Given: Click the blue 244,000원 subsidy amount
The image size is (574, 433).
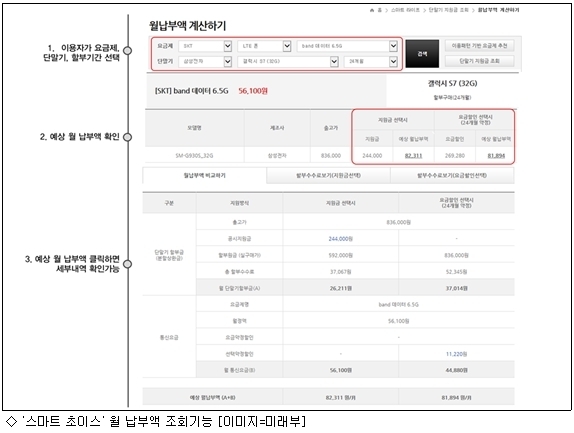Looking at the screenshot, I should click(340, 239).
